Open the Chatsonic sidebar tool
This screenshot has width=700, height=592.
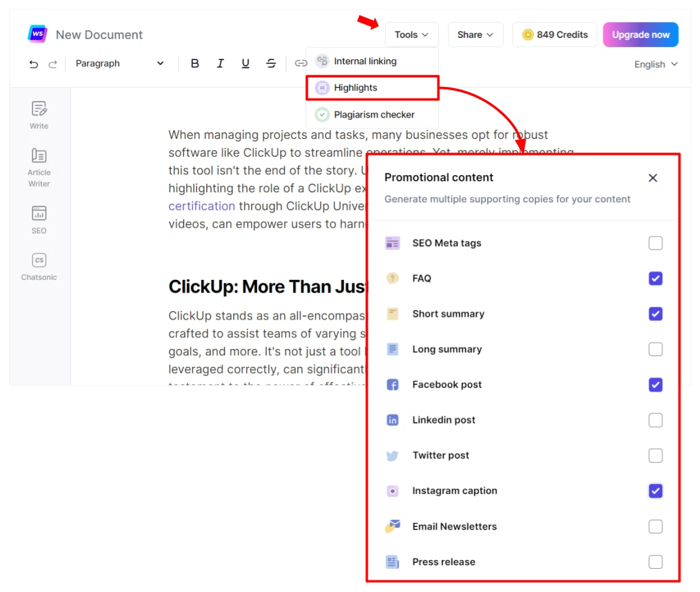click(x=39, y=267)
